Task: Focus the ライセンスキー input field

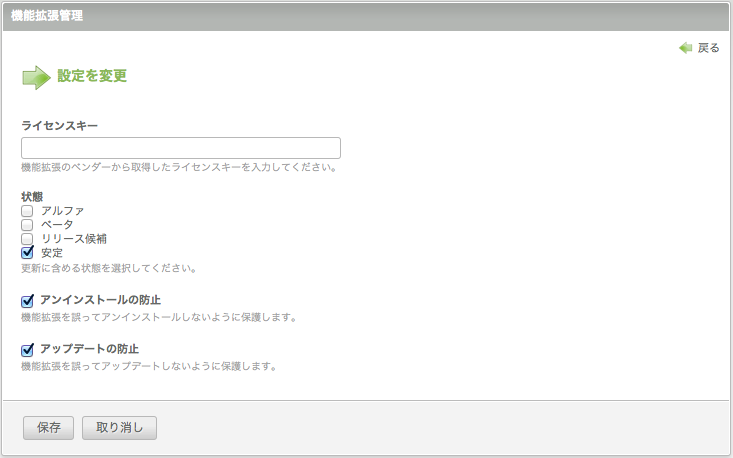Action: (x=181, y=148)
